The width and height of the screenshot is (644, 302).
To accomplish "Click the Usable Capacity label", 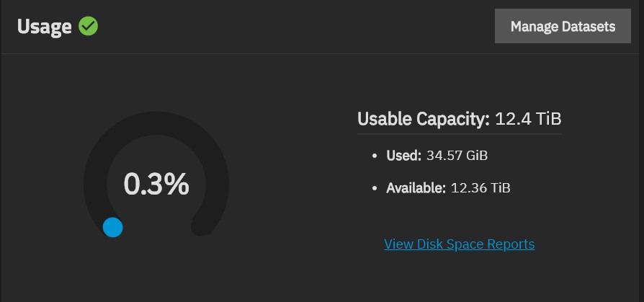I will tap(424, 119).
